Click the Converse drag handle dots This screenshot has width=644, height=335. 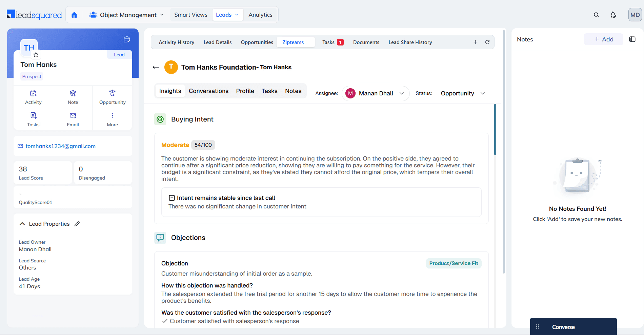coord(538,327)
